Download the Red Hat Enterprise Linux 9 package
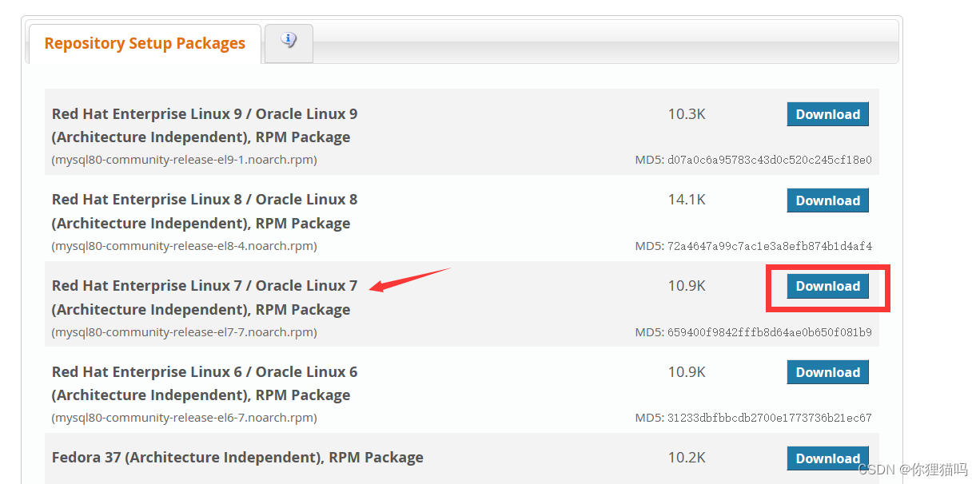Screen dimensions: 980x484 827,114
